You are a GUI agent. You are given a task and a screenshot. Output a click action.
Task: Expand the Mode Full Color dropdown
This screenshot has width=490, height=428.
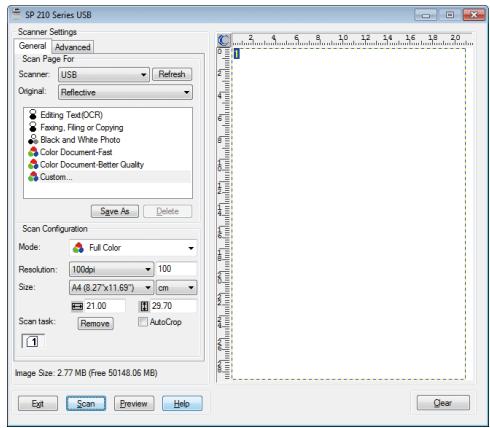pos(133,248)
